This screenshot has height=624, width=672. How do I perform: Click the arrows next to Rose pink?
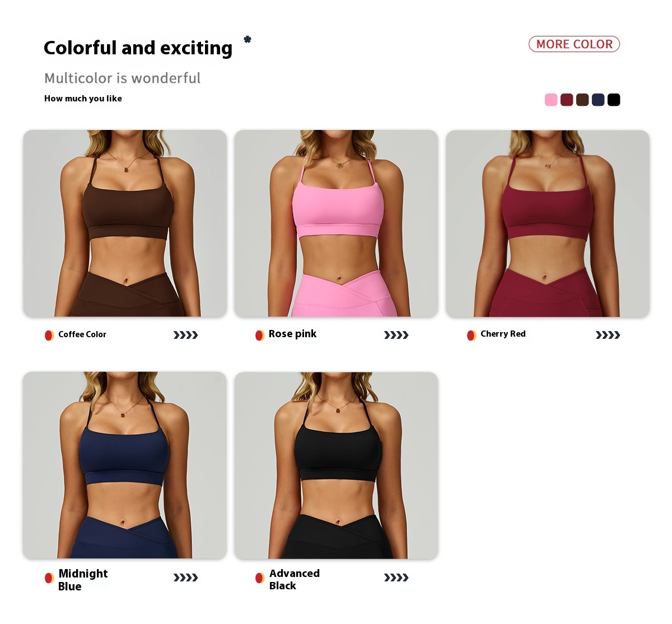(396, 335)
